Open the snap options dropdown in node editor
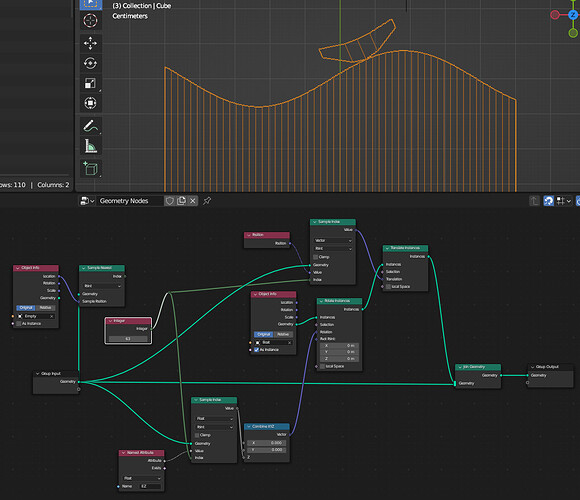Image resolution: width=580 pixels, height=500 pixels. pos(564,201)
